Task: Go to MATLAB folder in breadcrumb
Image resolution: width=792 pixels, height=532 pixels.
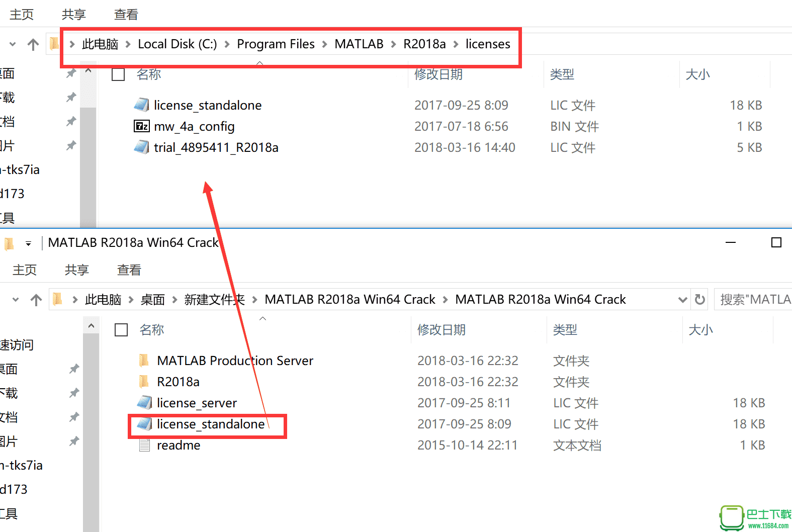Action: pos(359,44)
